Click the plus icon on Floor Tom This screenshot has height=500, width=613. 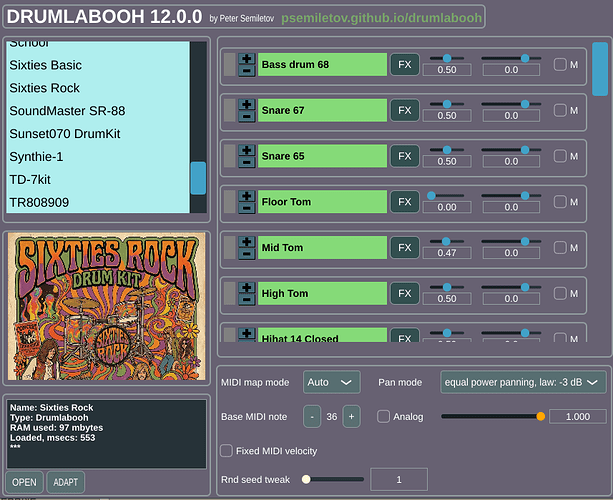pyautogui.click(x=247, y=196)
